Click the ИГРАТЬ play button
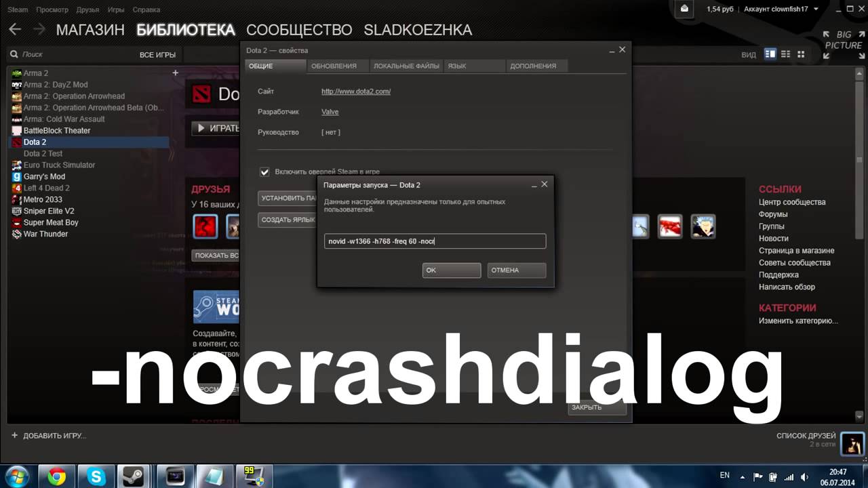This screenshot has width=868, height=488. pyautogui.click(x=216, y=128)
